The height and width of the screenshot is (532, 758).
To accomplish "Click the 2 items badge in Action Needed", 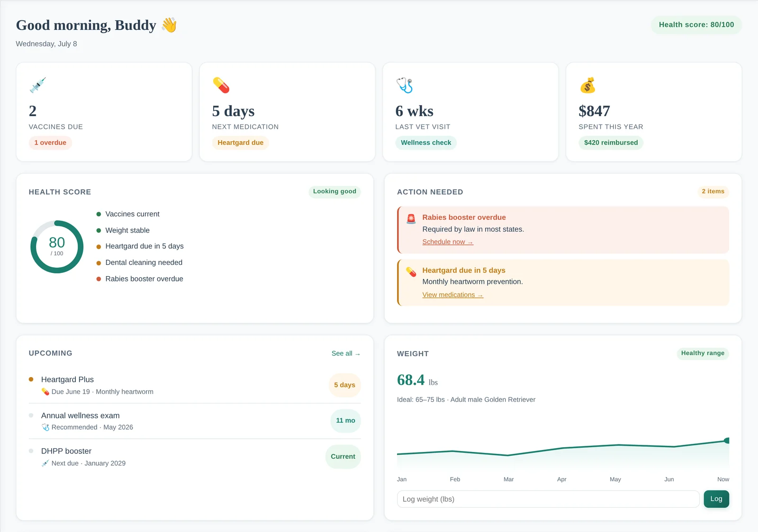I will 713,191.
